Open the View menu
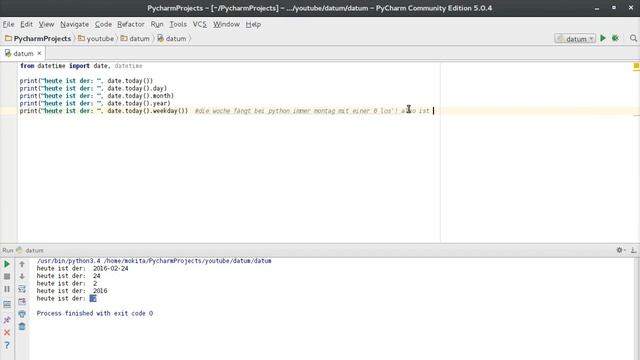 (x=46, y=24)
